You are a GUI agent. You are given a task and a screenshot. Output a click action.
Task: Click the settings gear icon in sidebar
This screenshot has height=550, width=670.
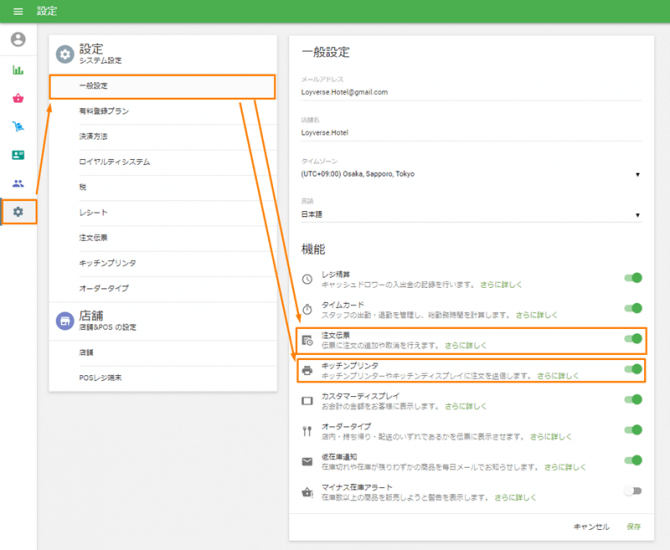click(x=18, y=212)
